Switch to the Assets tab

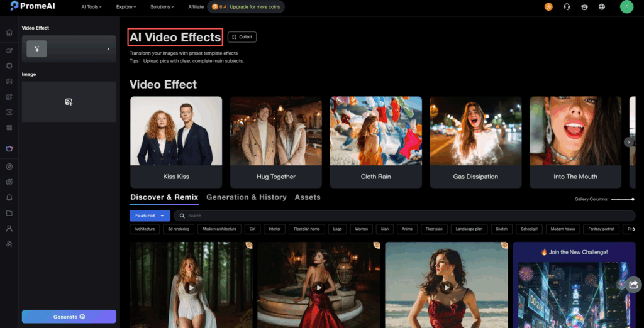tap(308, 197)
